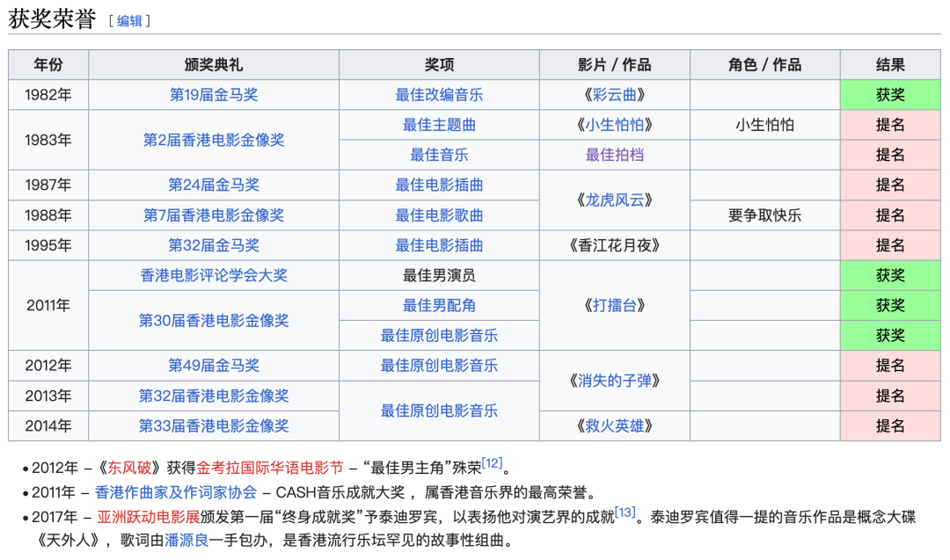Open the 最佳改编音乐 award link
Viewport: 950px width, 560px height.
[439, 95]
